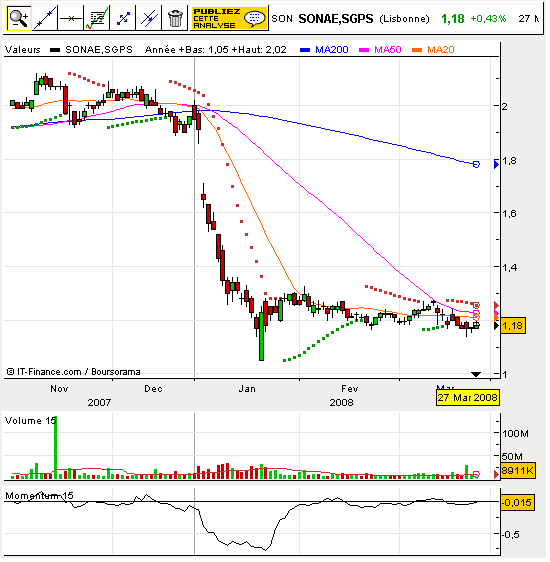Select the move/resize drawn object tool

click(x=123, y=18)
